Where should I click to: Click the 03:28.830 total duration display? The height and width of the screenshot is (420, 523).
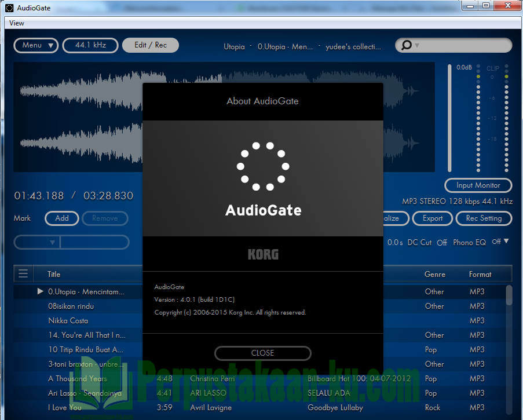click(108, 195)
